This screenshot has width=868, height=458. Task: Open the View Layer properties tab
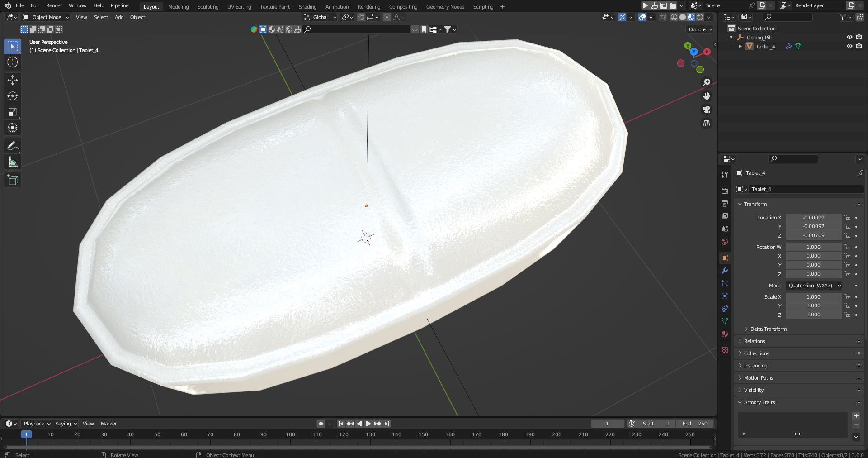725,216
